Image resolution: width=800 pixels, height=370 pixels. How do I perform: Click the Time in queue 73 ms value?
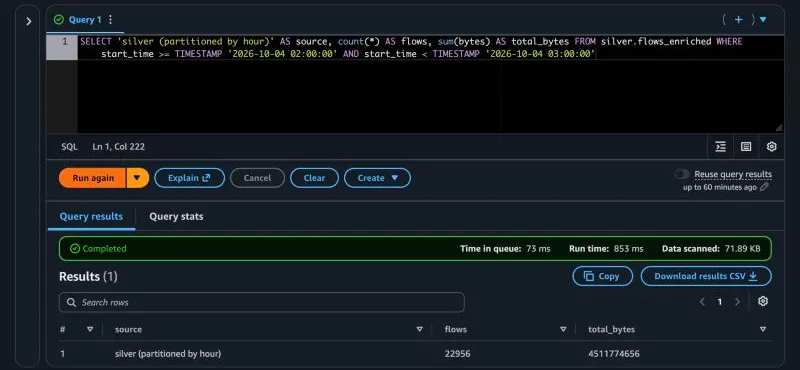(538, 249)
